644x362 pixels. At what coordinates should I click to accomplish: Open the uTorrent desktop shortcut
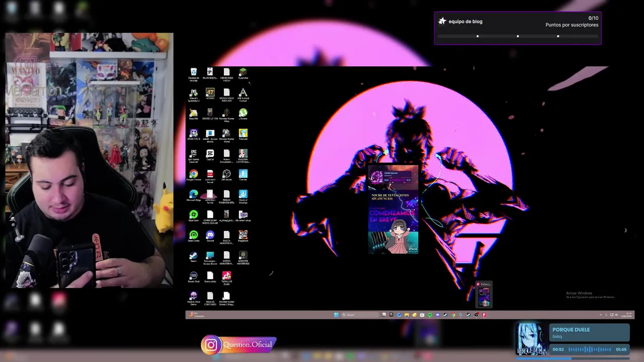click(243, 115)
